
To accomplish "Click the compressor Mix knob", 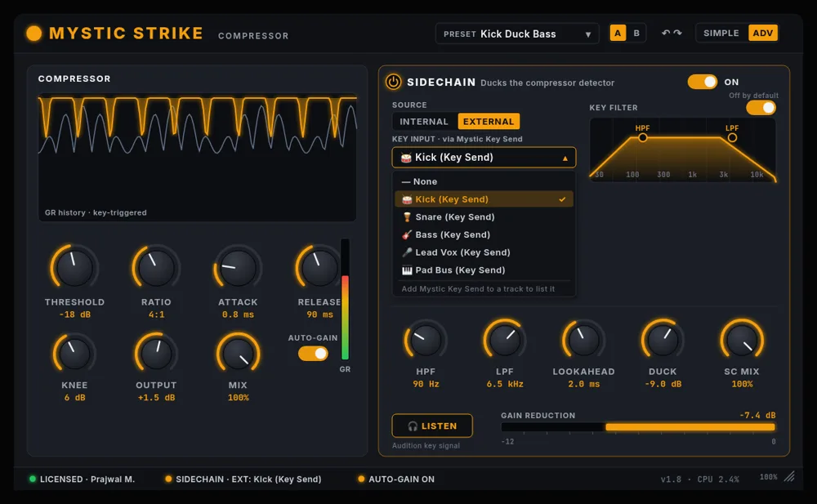I will [238, 354].
